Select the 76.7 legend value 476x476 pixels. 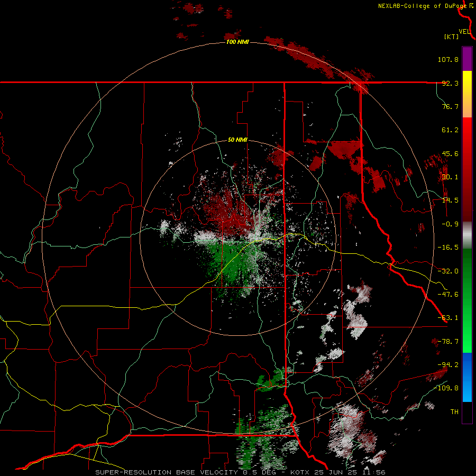click(450, 106)
